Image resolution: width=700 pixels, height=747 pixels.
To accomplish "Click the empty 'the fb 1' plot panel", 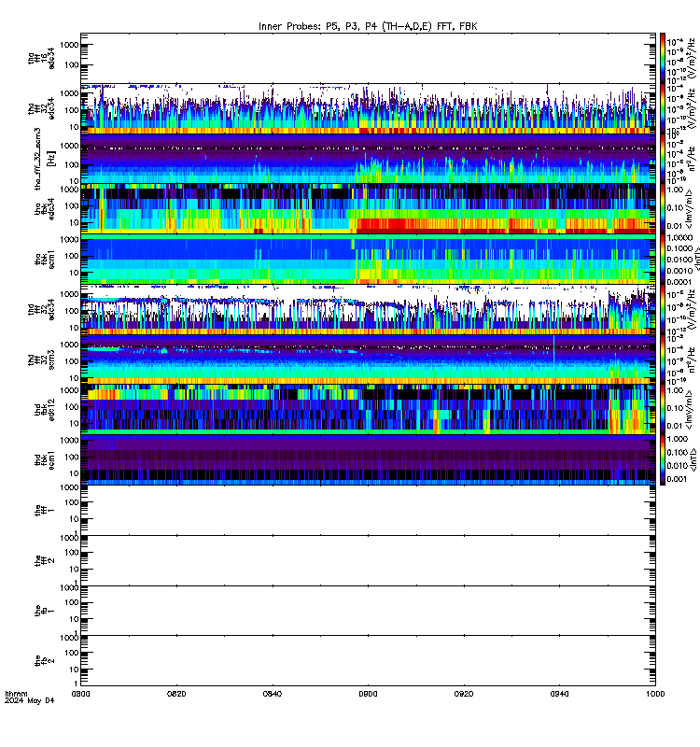I will coord(368,611).
